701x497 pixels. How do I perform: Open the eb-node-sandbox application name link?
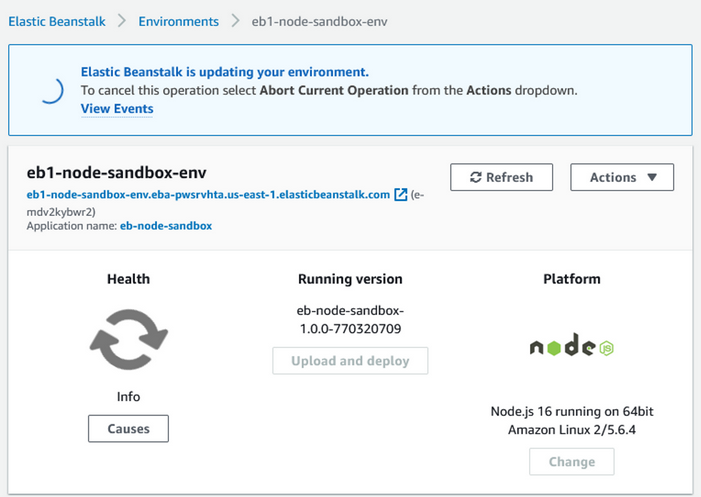pyautogui.click(x=165, y=226)
